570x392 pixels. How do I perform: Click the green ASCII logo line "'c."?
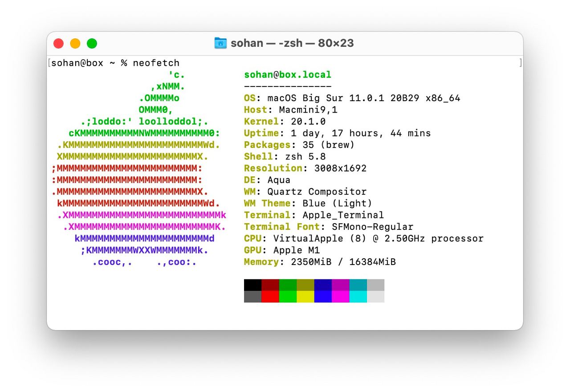pos(176,75)
